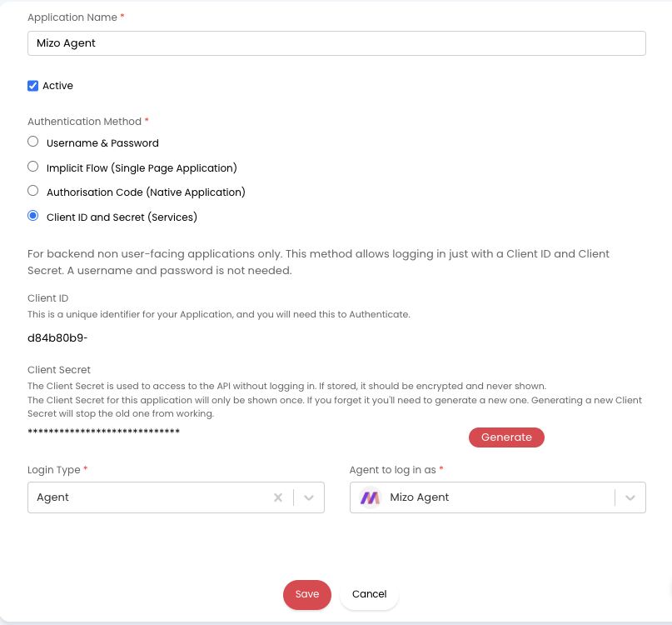Click the Client Secret heading
This screenshot has height=625, width=672.
click(x=59, y=370)
